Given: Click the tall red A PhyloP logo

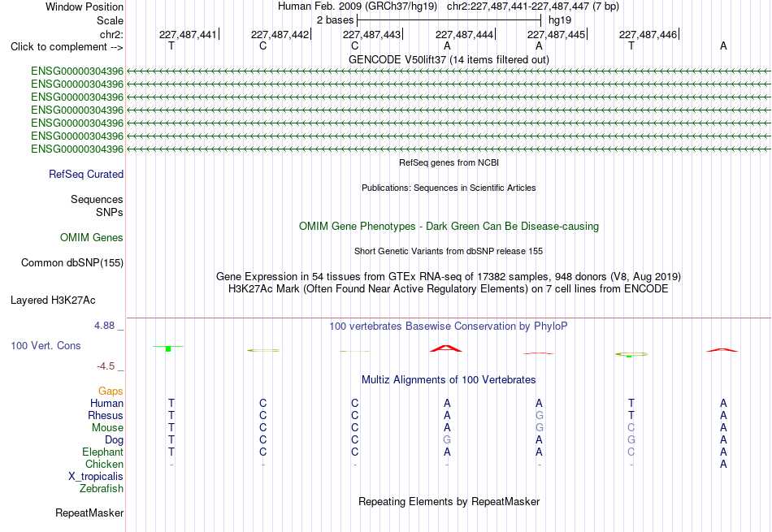Looking at the screenshot, I should (446, 348).
